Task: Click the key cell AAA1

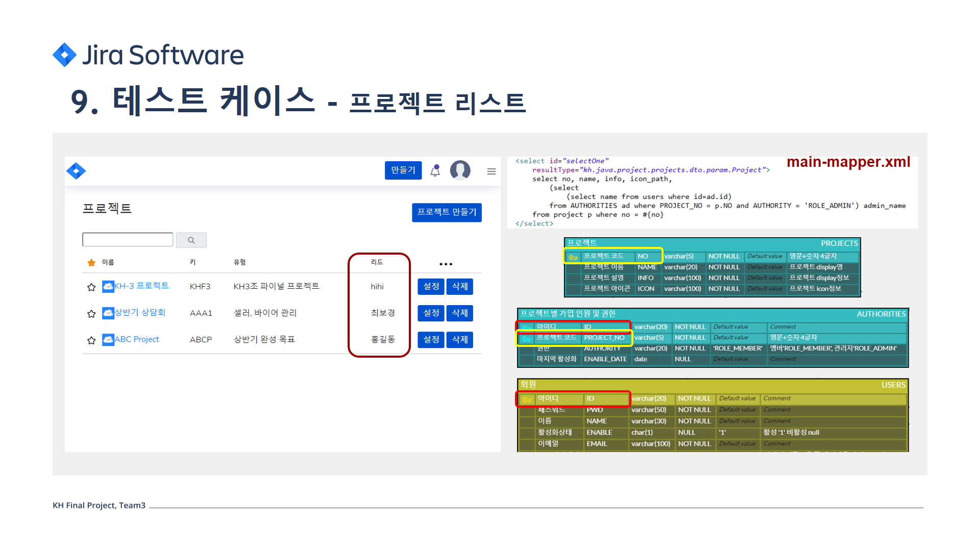Action: [x=201, y=313]
